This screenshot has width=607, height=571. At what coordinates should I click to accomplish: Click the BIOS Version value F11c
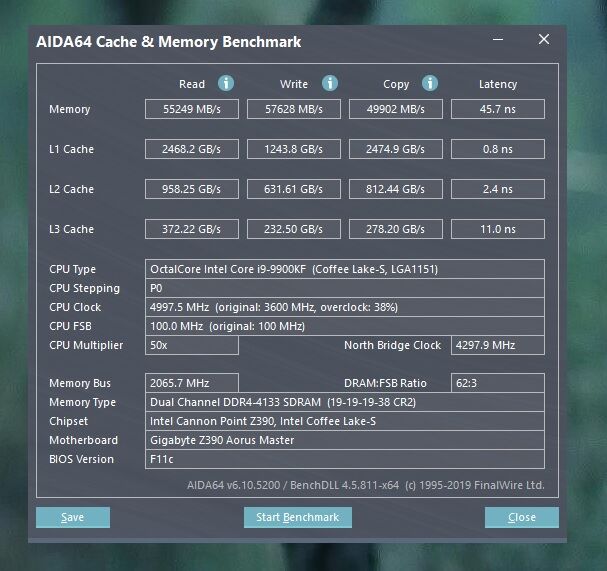point(345,459)
